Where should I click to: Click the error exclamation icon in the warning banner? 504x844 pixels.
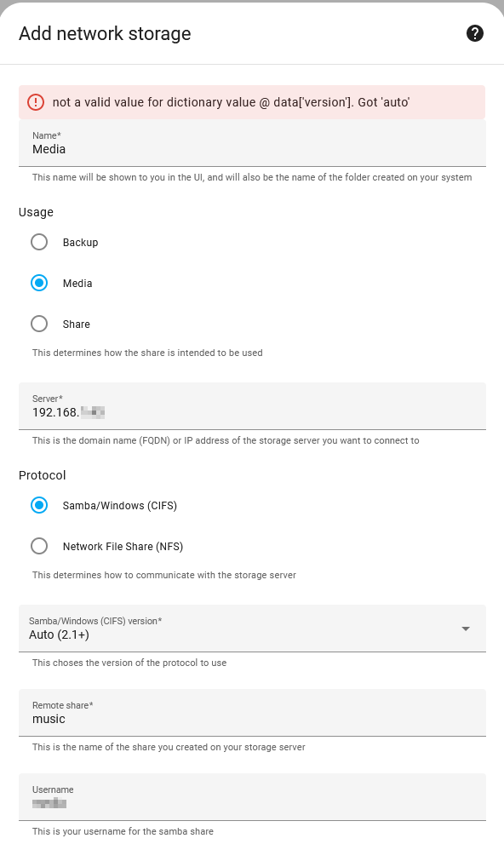coord(34,101)
